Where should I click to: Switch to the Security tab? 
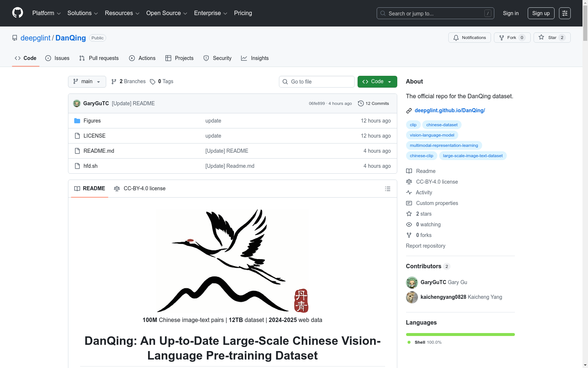[x=218, y=58]
